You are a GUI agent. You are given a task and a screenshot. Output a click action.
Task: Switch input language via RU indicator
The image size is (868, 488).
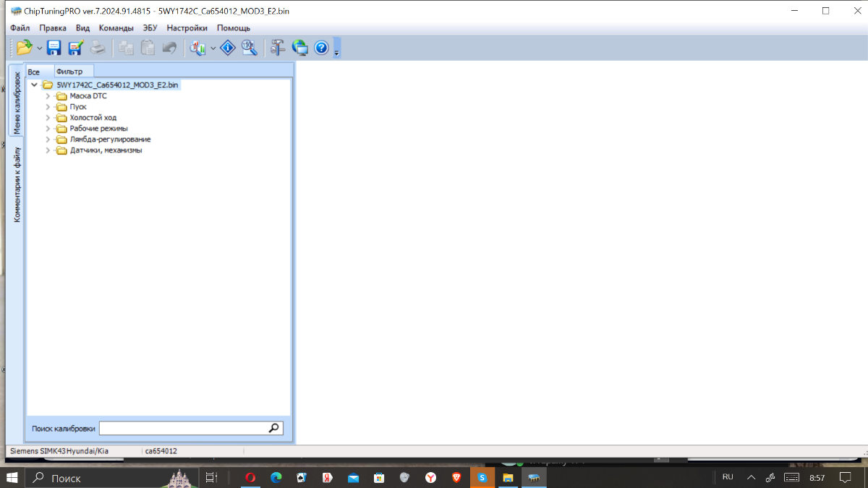coord(728,477)
